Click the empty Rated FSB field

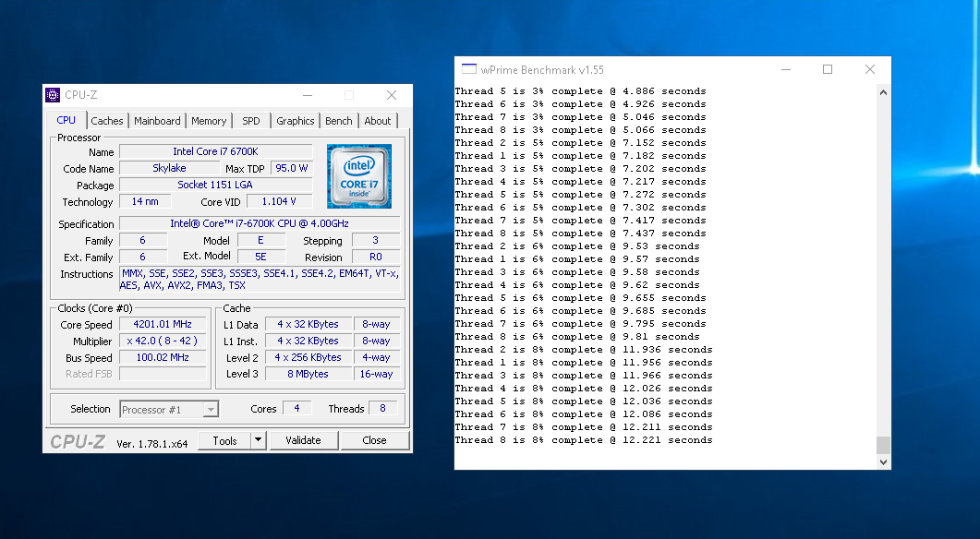point(163,374)
